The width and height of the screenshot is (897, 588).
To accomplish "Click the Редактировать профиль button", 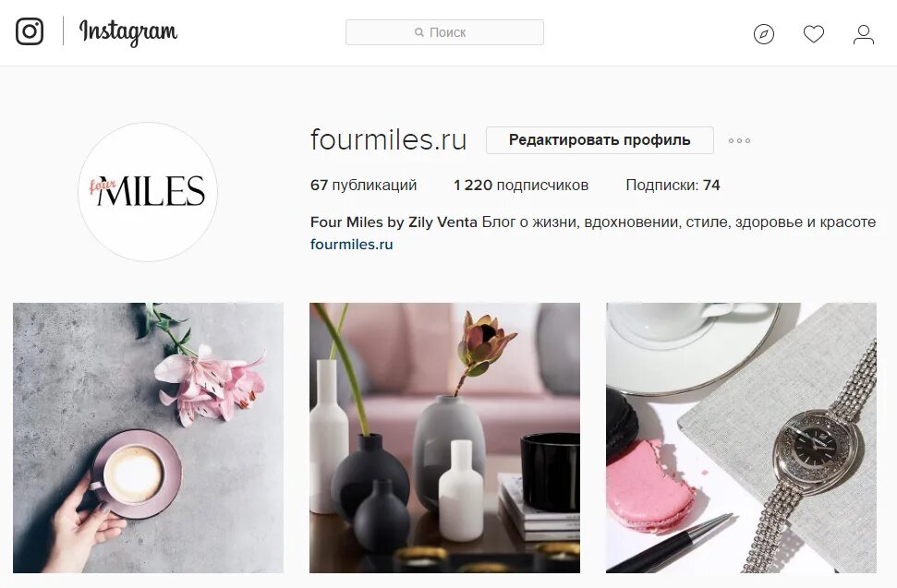I will (600, 140).
